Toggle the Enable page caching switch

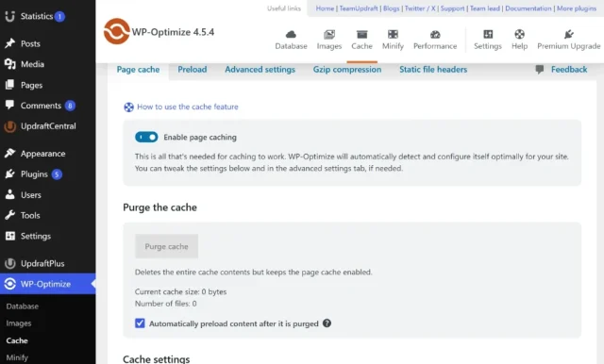(146, 137)
